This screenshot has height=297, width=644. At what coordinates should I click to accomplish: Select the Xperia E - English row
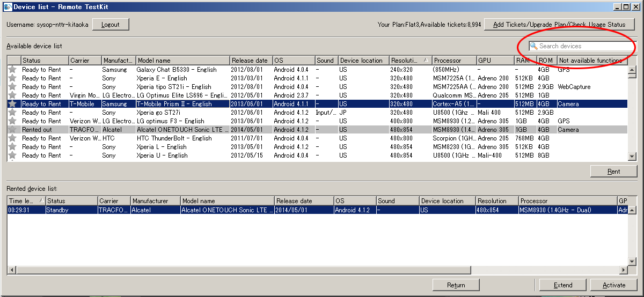click(x=317, y=78)
